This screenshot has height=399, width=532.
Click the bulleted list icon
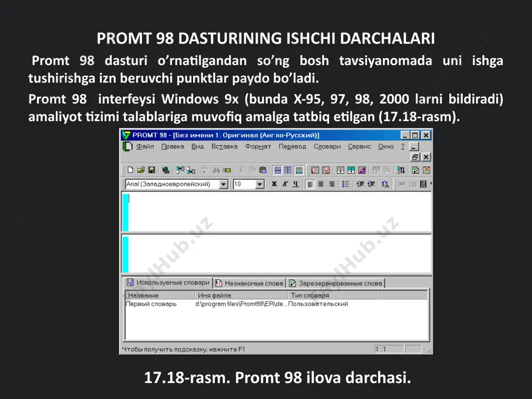tap(346, 184)
